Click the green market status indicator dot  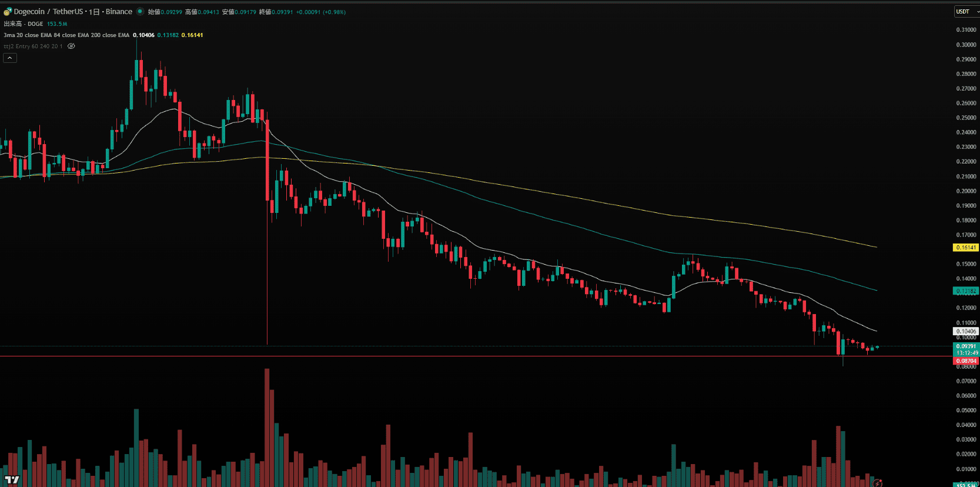pyautogui.click(x=141, y=12)
